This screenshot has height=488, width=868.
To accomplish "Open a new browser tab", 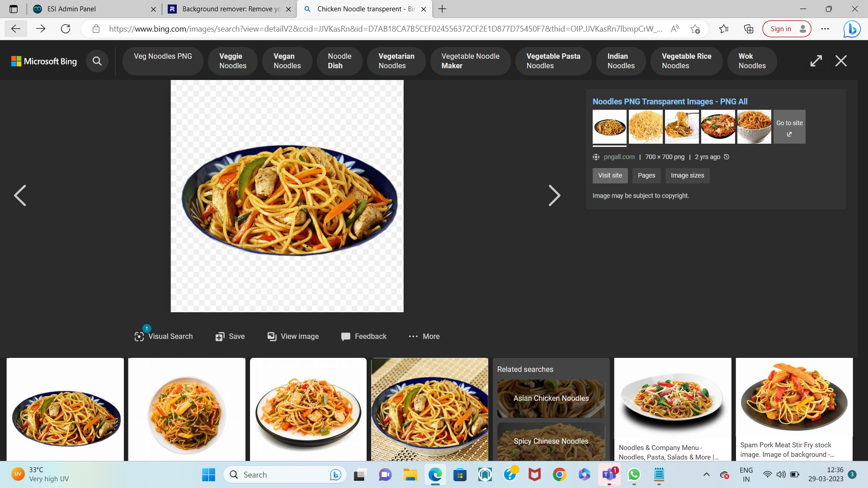I will tap(442, 9).
